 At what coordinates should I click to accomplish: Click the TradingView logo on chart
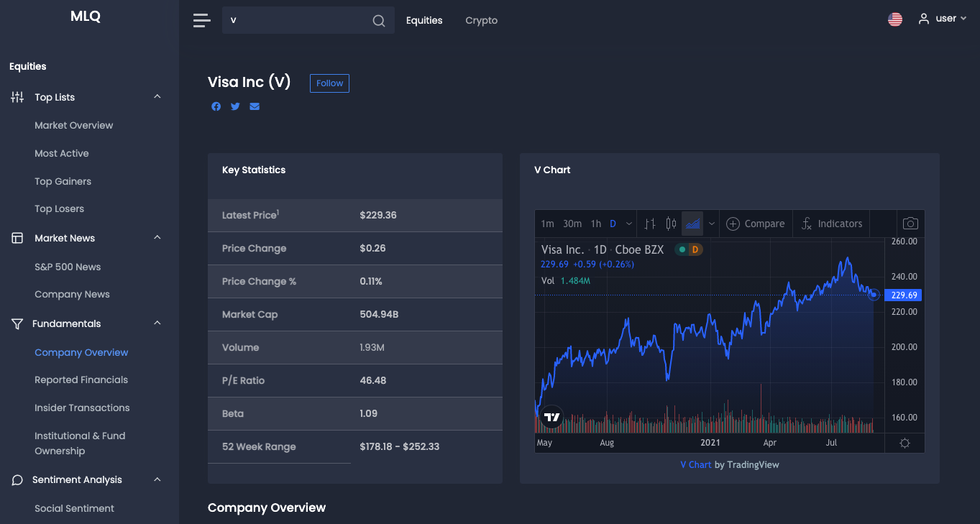pyautogui.click(x=551, y=417)
